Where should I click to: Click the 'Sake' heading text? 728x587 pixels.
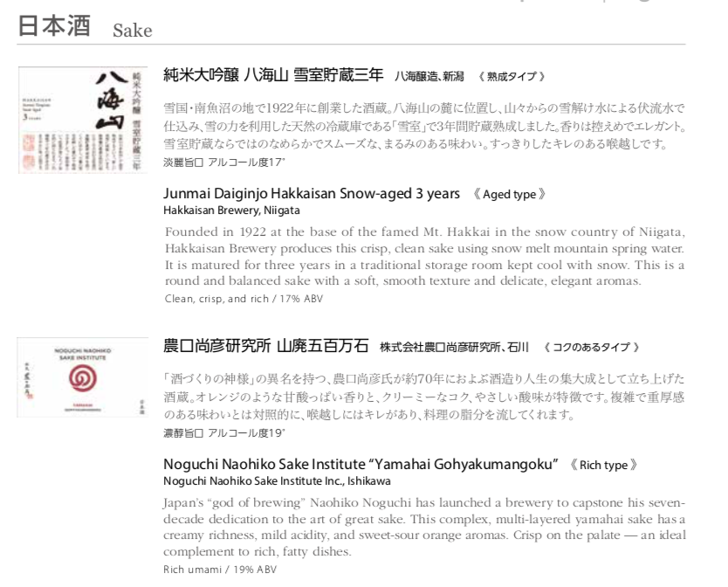click(x=133, y=31)
